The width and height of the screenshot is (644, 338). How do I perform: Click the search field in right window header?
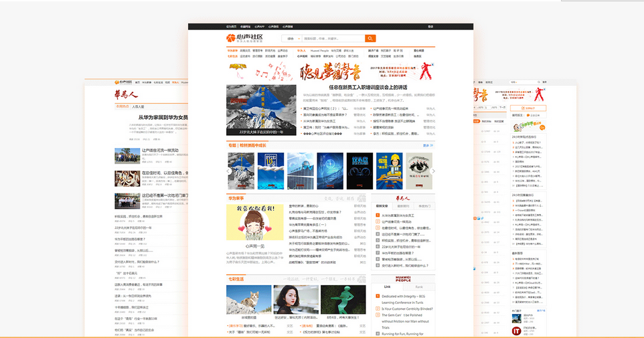525,82
